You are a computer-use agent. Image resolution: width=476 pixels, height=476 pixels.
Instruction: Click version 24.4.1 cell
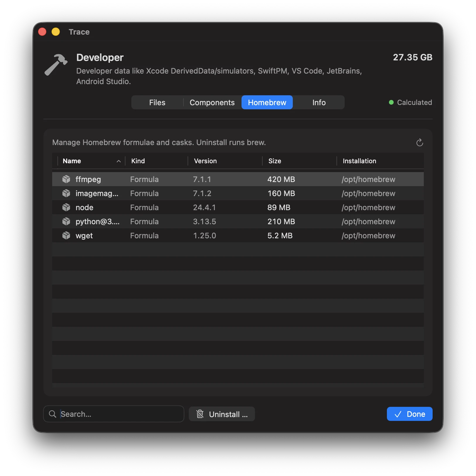point(204,208)
